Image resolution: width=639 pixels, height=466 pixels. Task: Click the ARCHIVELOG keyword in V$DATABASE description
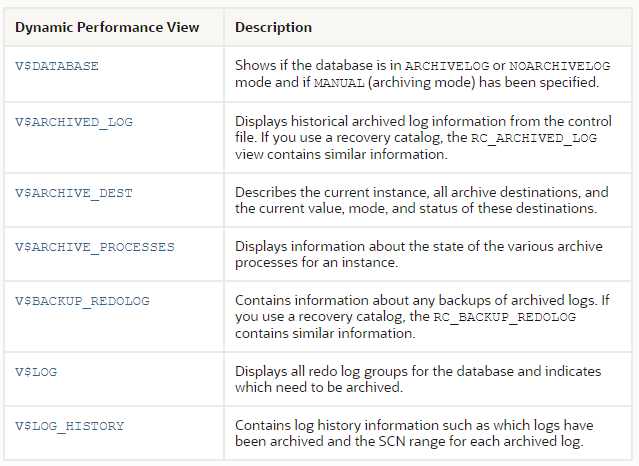tap(447, 66)
